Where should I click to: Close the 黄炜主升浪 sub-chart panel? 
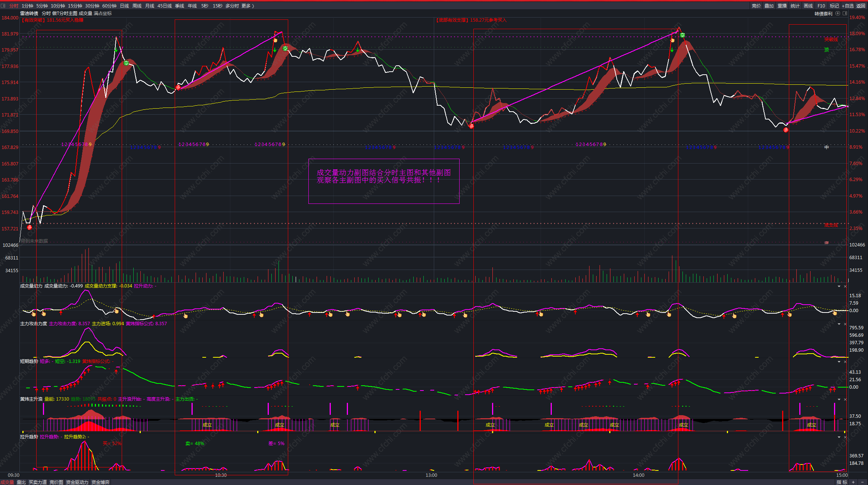845,399
